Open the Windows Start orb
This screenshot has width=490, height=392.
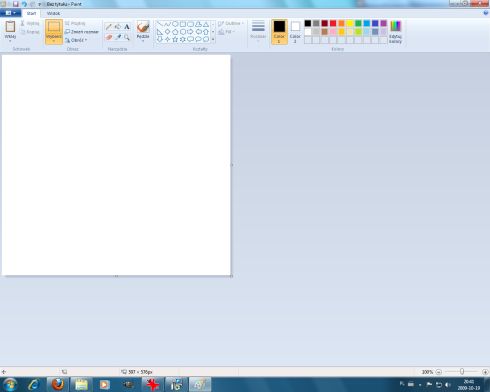click(x=10, y=385)
